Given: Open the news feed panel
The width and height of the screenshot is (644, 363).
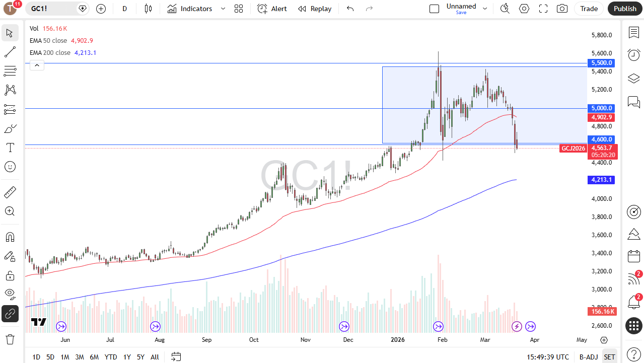Looking at the screenshot, I should tap(633, 279).
